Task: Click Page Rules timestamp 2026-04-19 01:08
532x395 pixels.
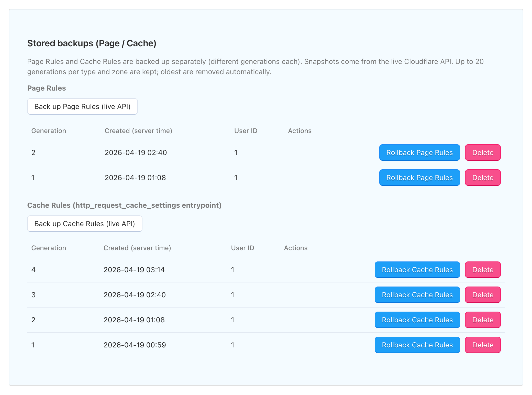Action: [135, 178]
